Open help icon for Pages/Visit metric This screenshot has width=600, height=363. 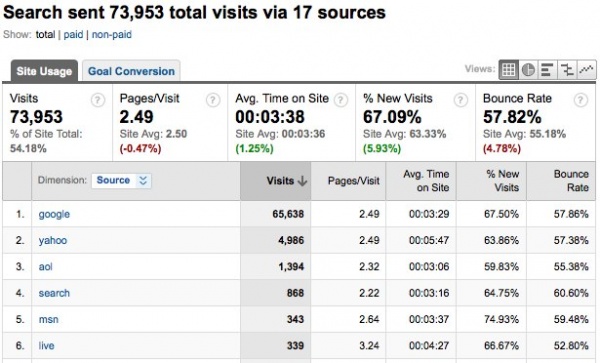tap(213, 100)
